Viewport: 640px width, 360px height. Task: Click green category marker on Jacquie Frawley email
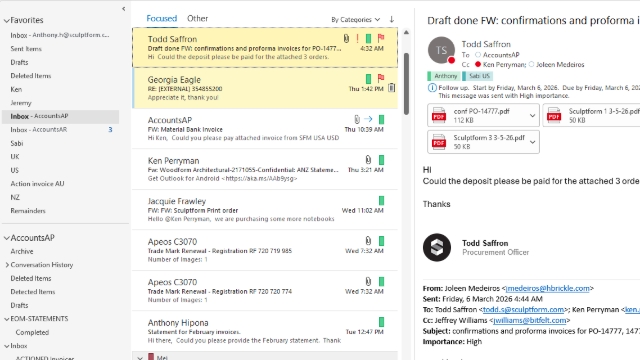click(x=381, y=200)
